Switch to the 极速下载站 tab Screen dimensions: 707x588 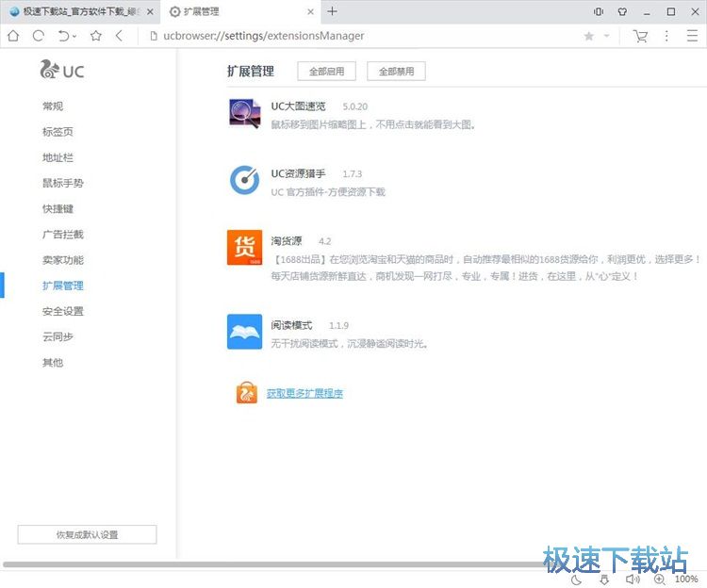79,11
